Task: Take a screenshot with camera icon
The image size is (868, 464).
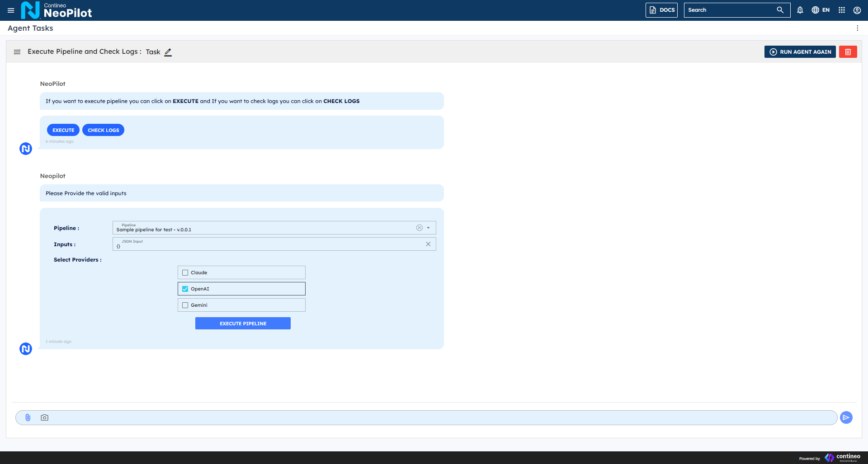Action: pos(44,417)
